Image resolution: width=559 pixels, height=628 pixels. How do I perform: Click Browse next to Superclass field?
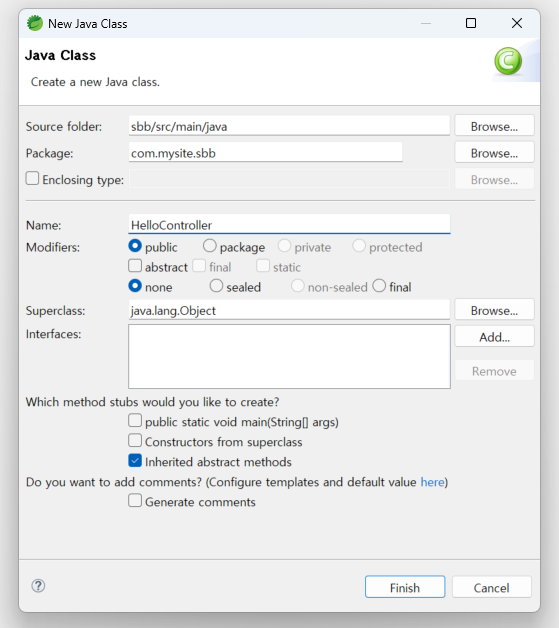click(494, 310)
